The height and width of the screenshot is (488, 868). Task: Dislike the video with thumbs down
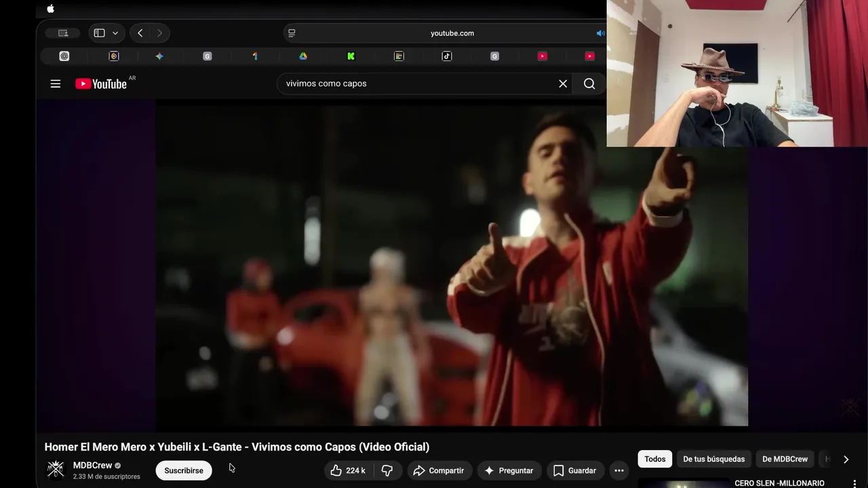[387, 470]
